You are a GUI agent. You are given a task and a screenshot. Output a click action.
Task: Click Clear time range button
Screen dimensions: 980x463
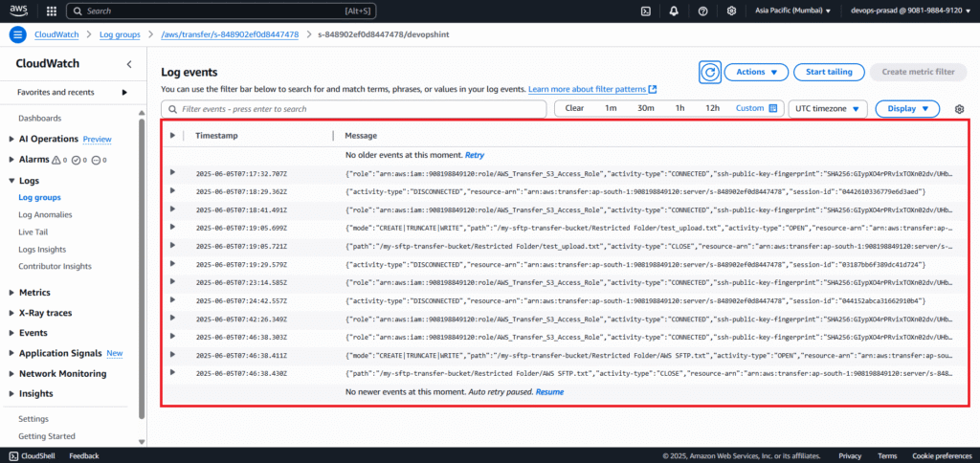tap(574, 108)
